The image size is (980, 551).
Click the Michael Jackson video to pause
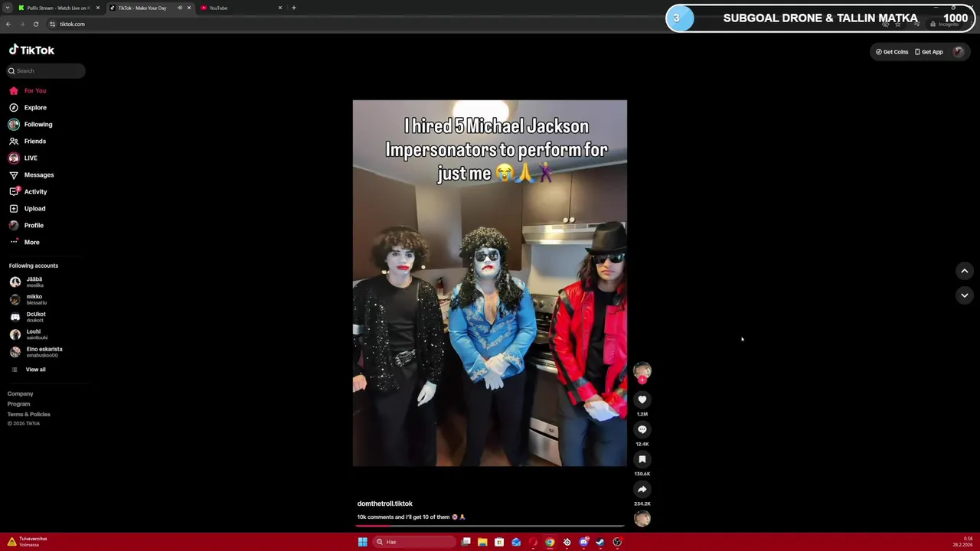[490, 283]
